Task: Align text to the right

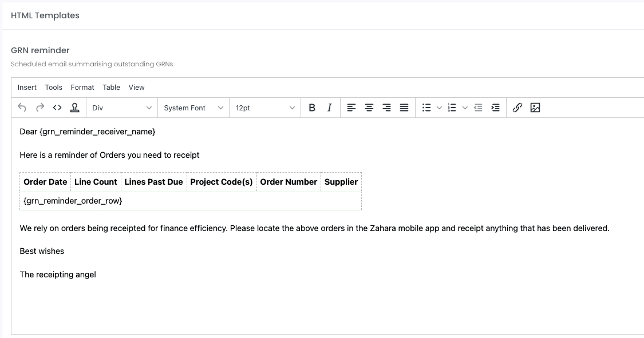Action: pos(386,108)
